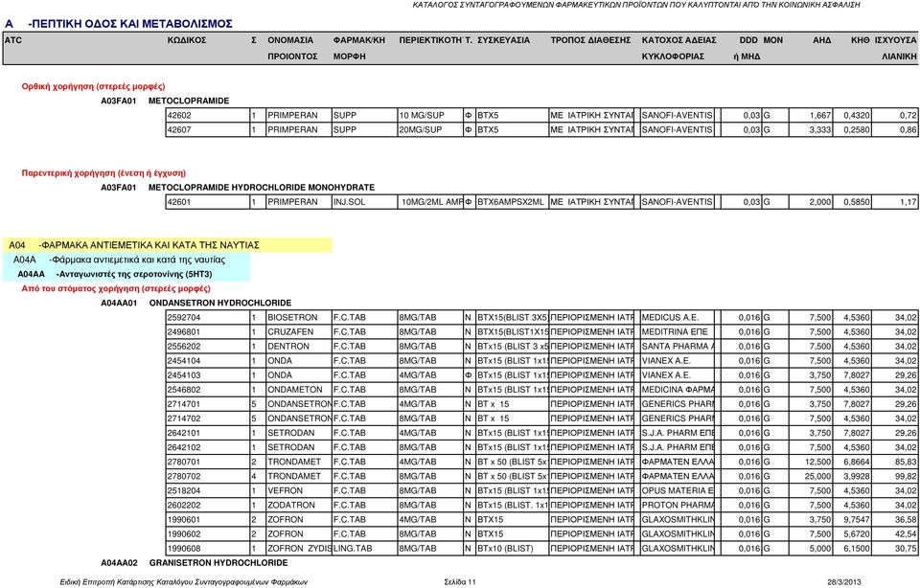920x588 pixels.
Task: Click the ATC column header
Action: 12,40
